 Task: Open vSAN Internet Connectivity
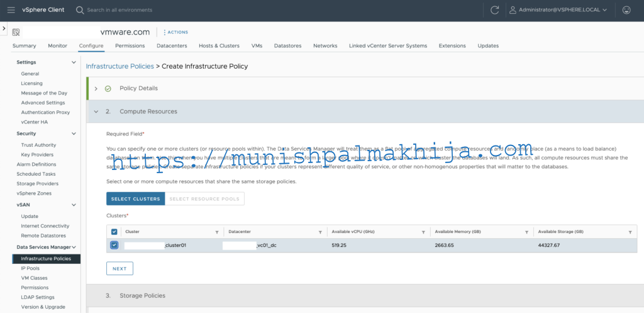pyautogui.click(x=45, y=226)
